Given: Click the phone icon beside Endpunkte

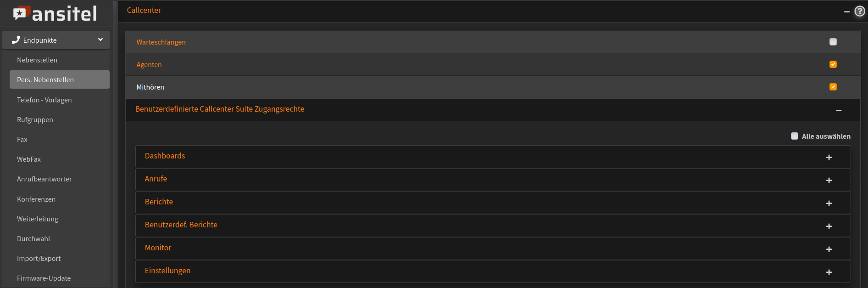Looking at the screenshot, I should point(16,40).
